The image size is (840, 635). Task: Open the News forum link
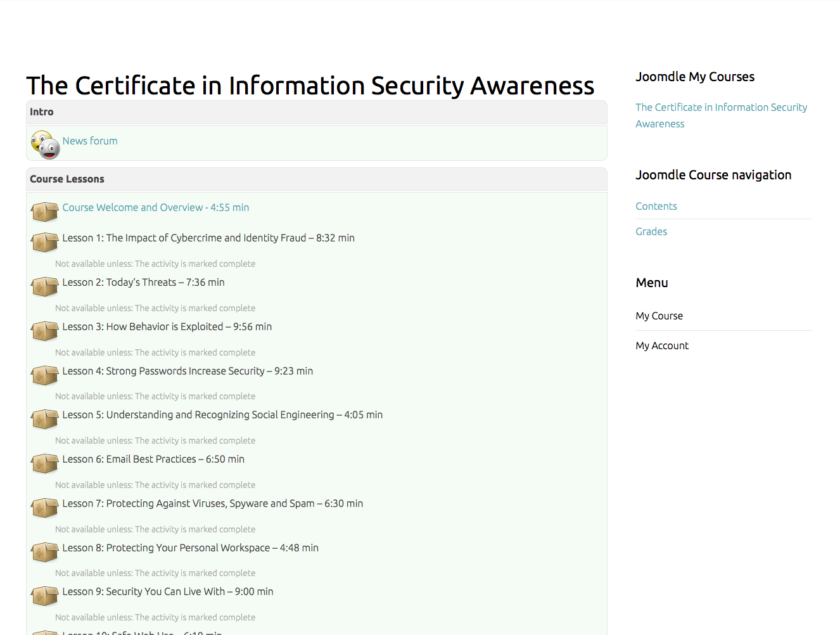point(90,141)
